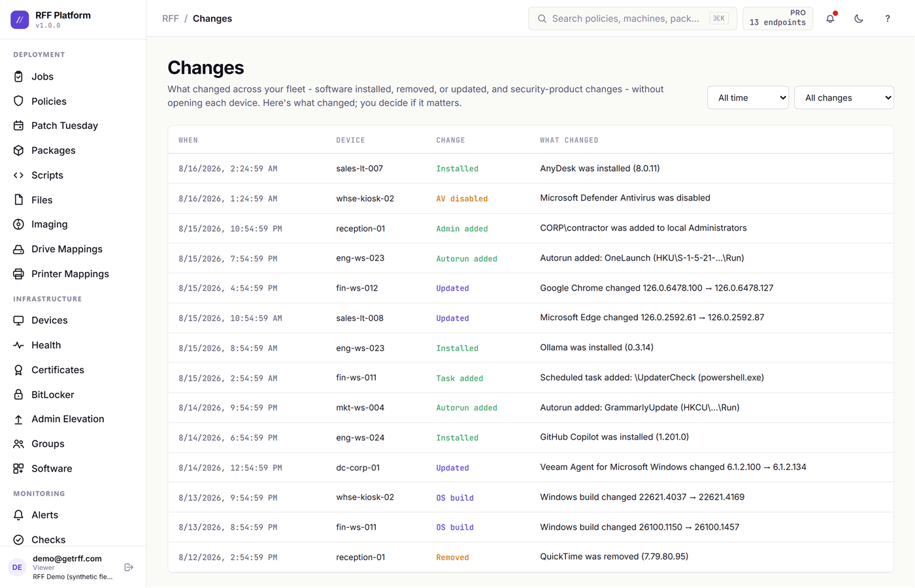Click the Printer Mappings printer icon
The height and width of the screenshot is (588, 915).
point(18,274)
